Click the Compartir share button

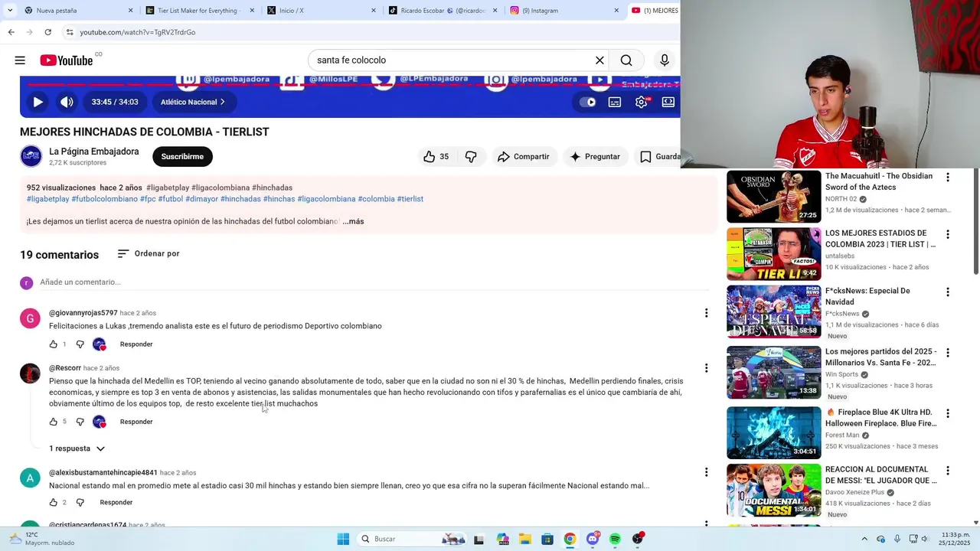pos(524,157)
